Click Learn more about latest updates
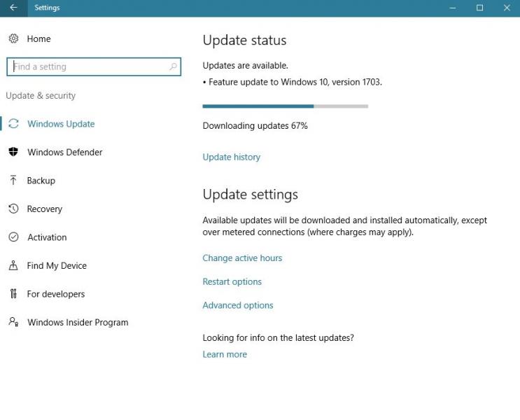Screen dimensions: 520x420 (225, 354)
